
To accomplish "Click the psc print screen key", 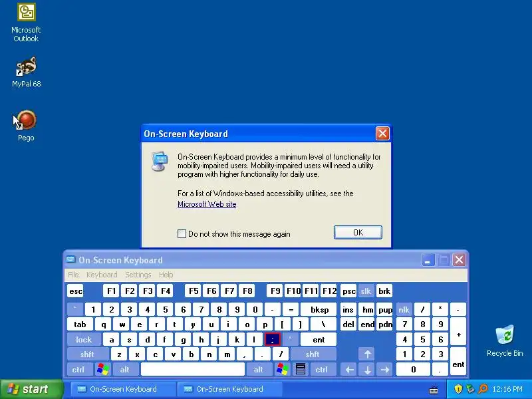I will [x=348, y=291].
